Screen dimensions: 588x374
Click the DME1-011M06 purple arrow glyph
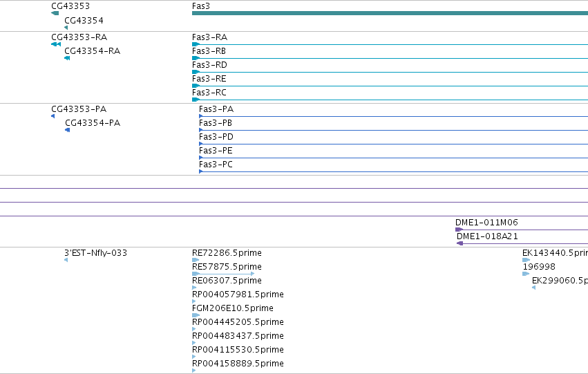(x=459, y=230)
